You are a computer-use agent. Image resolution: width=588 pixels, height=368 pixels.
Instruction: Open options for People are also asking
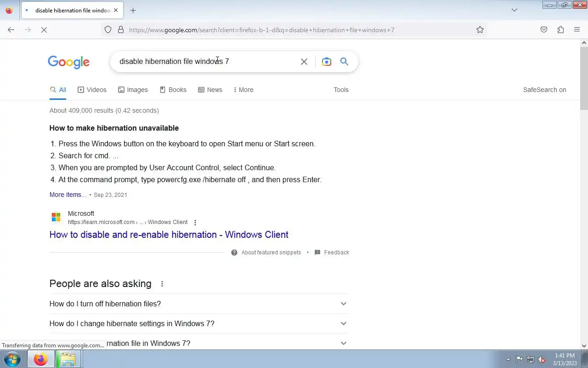(162, 284)
